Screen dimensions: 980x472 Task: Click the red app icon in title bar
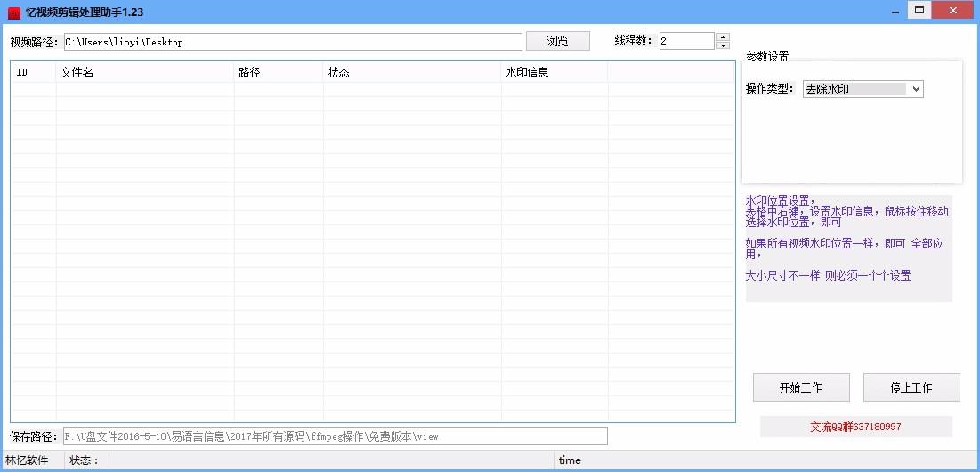point(13,12)
